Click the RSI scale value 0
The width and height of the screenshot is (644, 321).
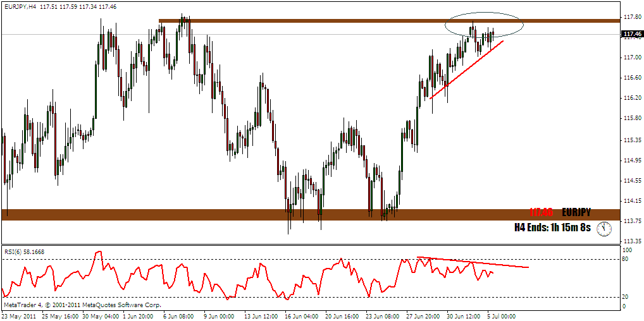625,306
